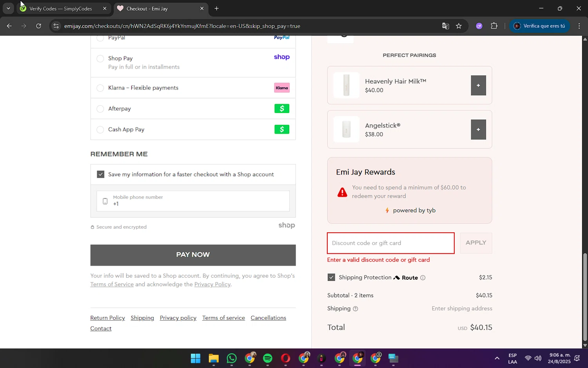Open the clock showing 9:06 a. m.

[x=560, y=358]
